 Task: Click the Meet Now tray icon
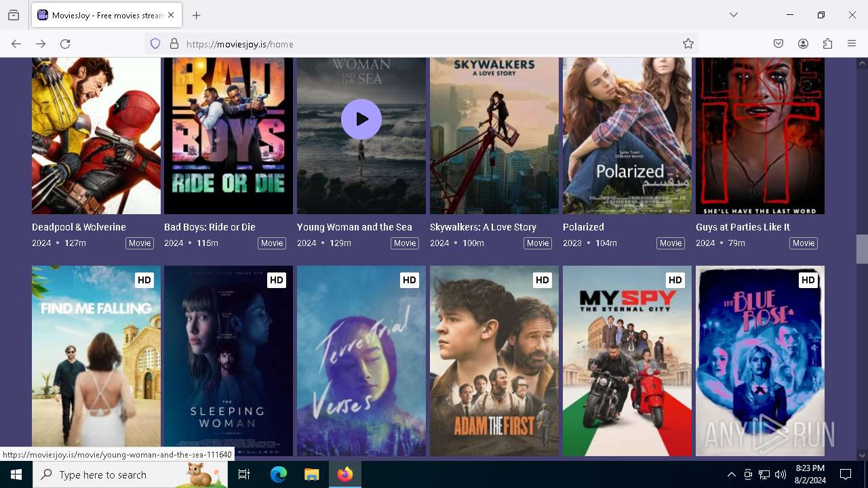pyautogui.click(x=748, y=474)
